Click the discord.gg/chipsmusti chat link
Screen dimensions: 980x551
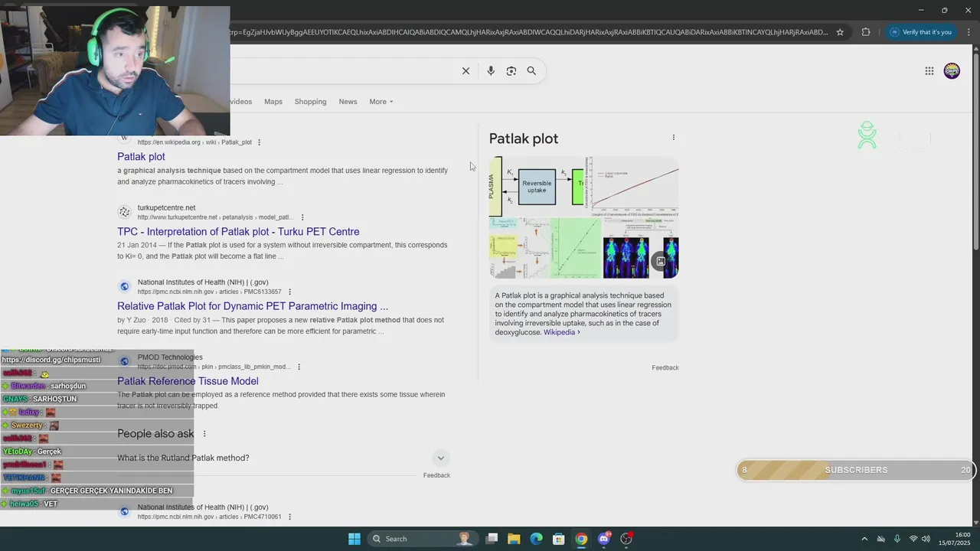pyautogui.click(x=51, y=360)
